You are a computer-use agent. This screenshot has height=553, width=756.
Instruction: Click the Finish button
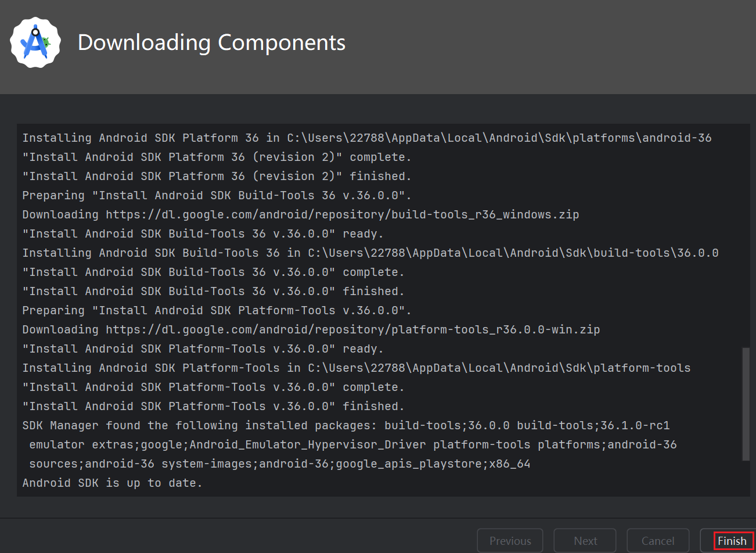[732, 540]
